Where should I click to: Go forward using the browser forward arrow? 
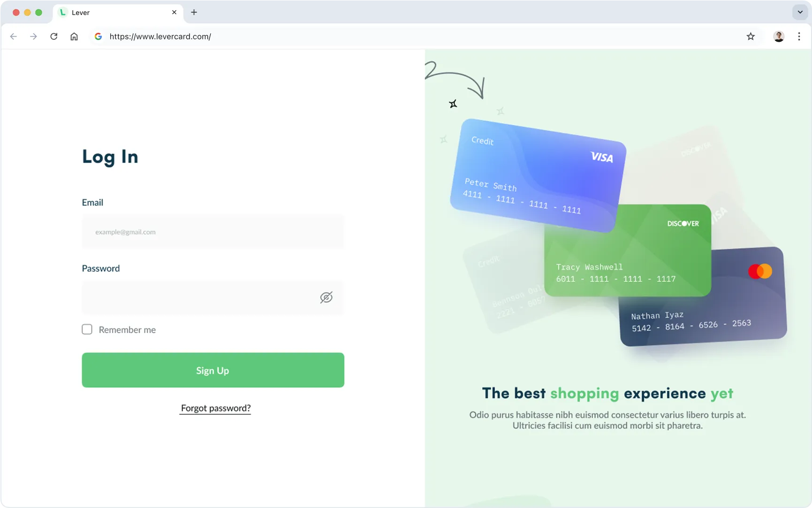tap(33, 36)
